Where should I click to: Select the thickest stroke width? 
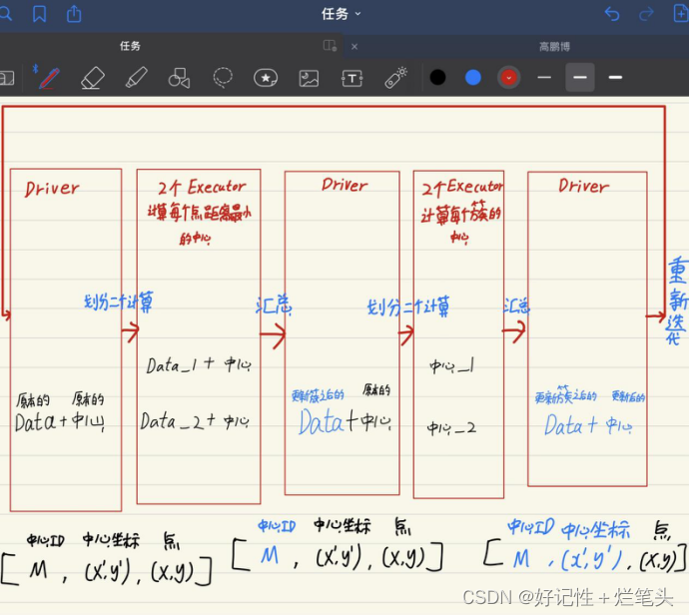(x=615, y=77)
